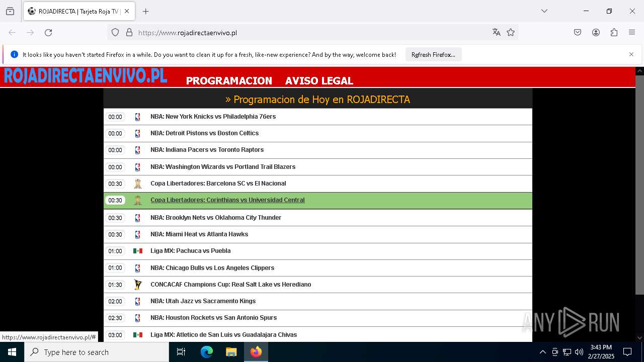This screenshot has width=644, height=362.
Task: Open the PROGRAMACION menu item
Action: click(229, 80)
